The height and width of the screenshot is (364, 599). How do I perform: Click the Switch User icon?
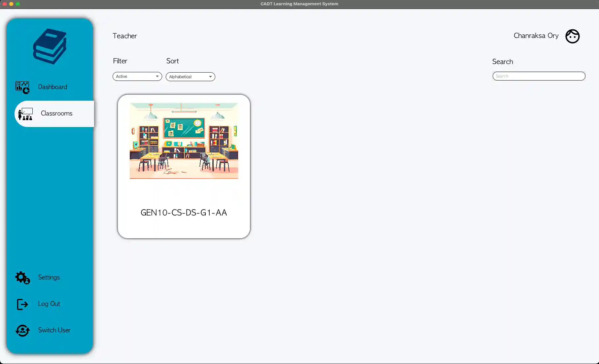pos(22,330)
